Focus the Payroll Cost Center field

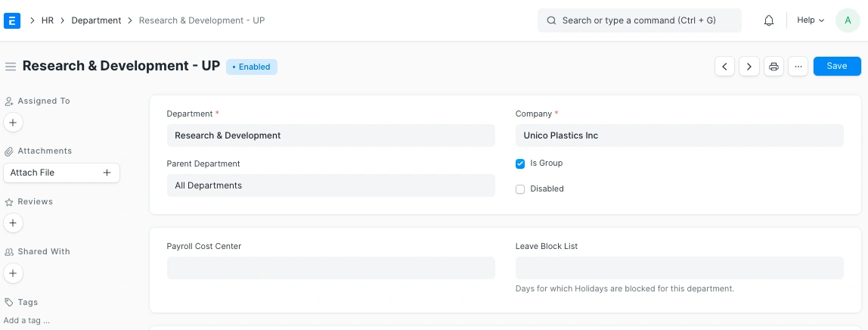pyautogui.click(x=330, y=268)
